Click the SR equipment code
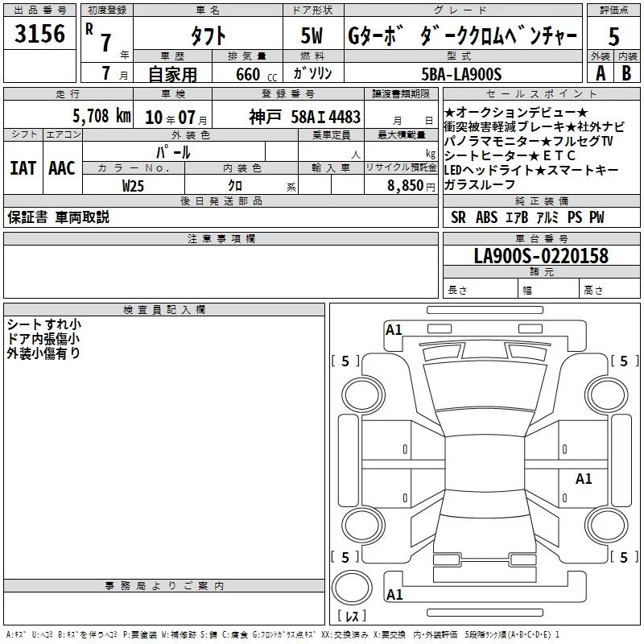 [x=458, y=217]
